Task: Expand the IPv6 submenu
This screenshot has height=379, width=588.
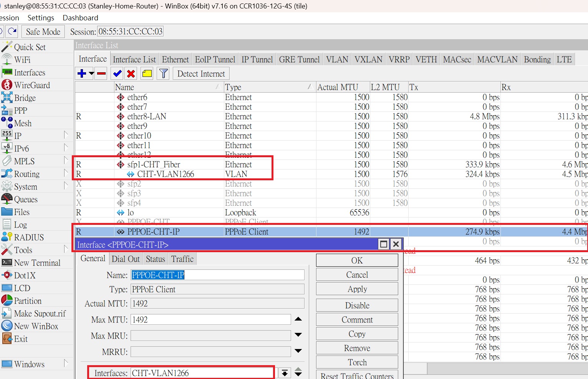Action: (x=66, y=148)
